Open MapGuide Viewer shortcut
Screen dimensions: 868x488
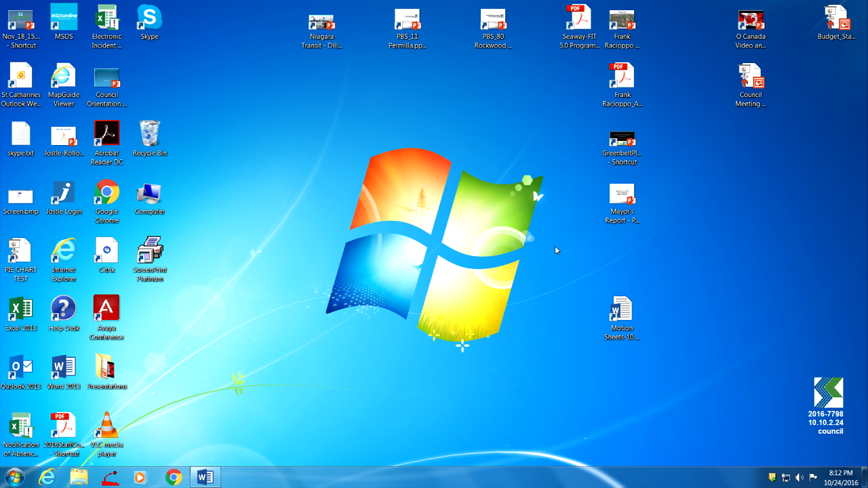pos(64,85)
